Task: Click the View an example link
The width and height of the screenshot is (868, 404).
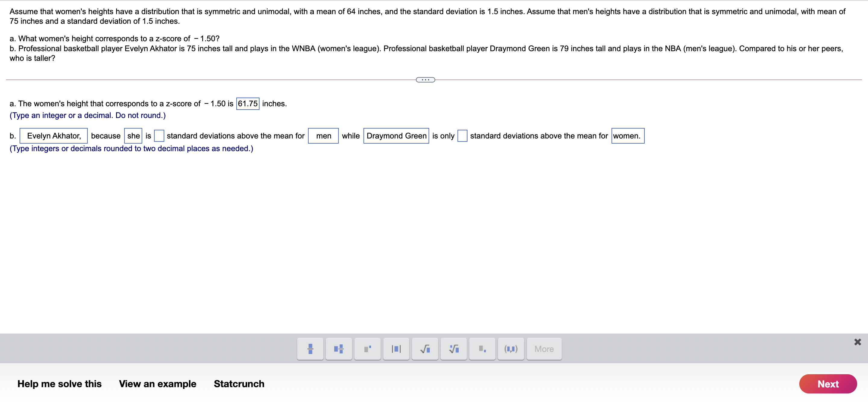Action: point(158,384)
